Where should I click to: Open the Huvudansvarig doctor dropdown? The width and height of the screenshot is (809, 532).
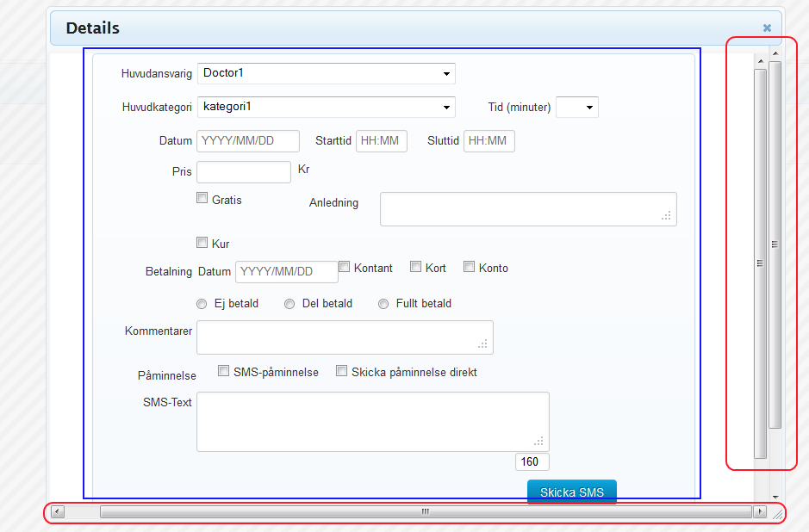pos(326,73)
